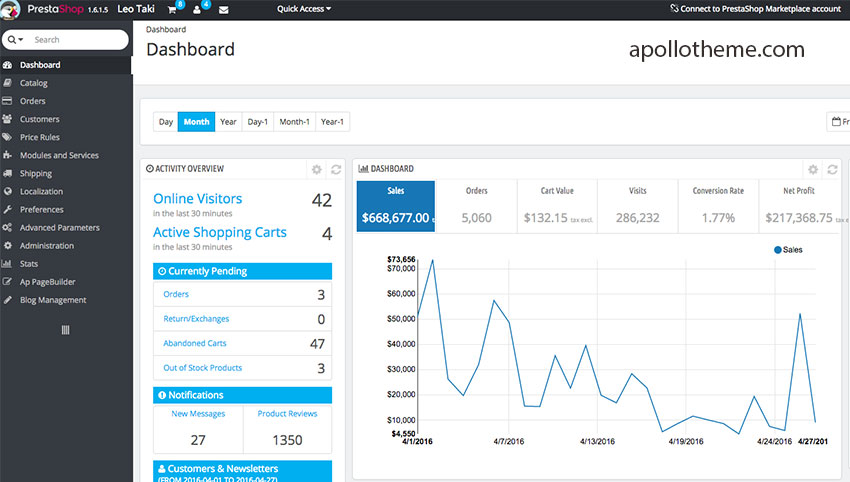Open the Quick Access dropdown
Screen dimensions: 850x482
tap(304, 9)
